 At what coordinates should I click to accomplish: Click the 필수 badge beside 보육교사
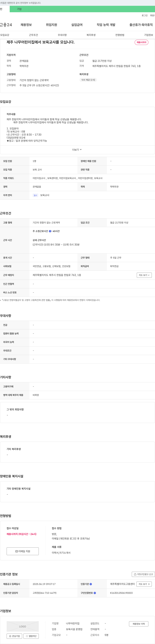(35, 195)
